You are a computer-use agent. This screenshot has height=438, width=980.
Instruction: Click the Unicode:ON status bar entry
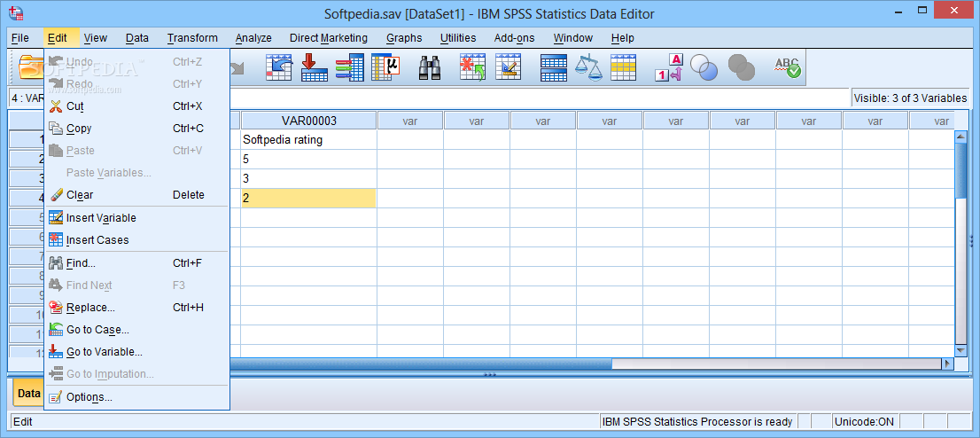click(x=865, y=422)
